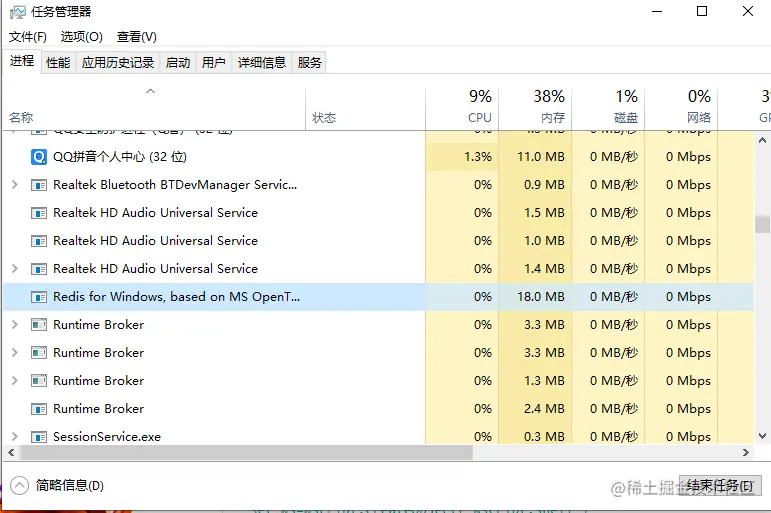Select the Redis for Windows process name
Image resolution: width=771 pixels, height=513 pixels.
pyautogui.click(x=176, y=297)
